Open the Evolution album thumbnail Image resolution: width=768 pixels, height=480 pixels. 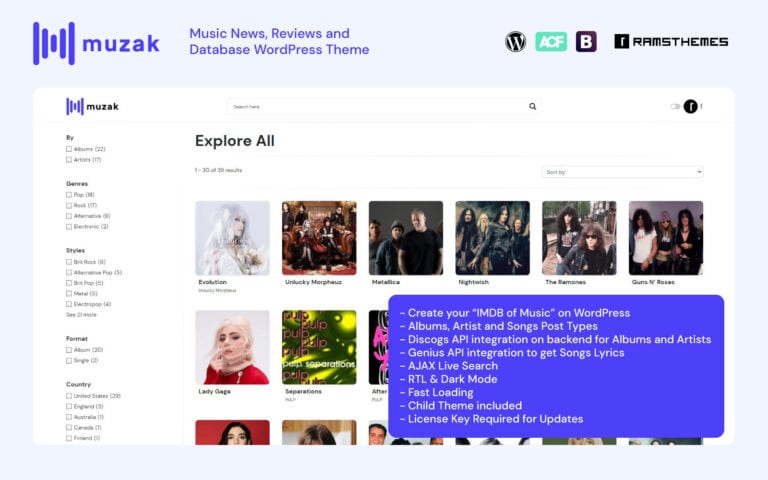click(232, 238)
